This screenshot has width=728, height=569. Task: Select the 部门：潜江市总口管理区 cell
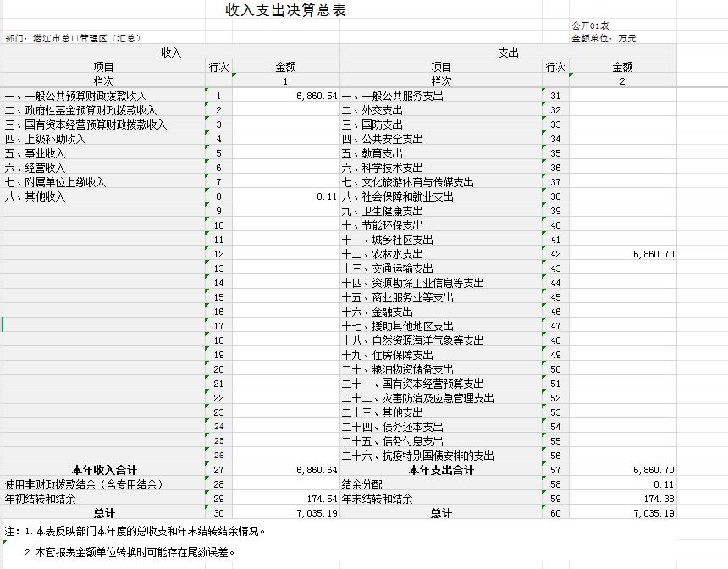click(72, 38)
